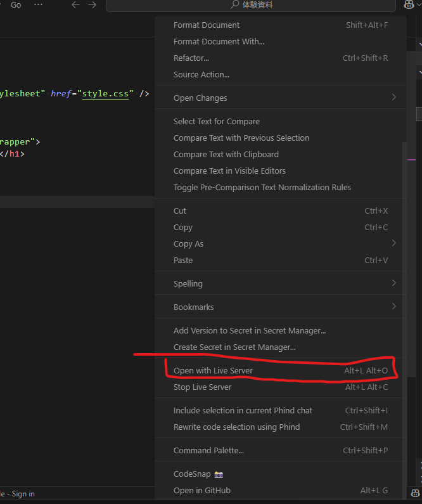Click the Copilot status bar icon
Screen dimensions: 422x504
click(x=415, y=493)
